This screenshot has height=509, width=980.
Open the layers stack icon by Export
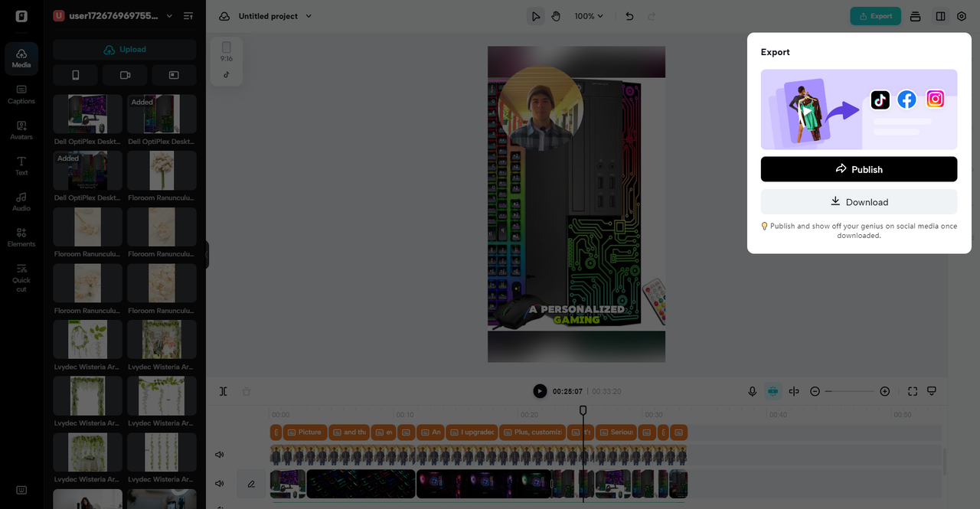[916, 16]
